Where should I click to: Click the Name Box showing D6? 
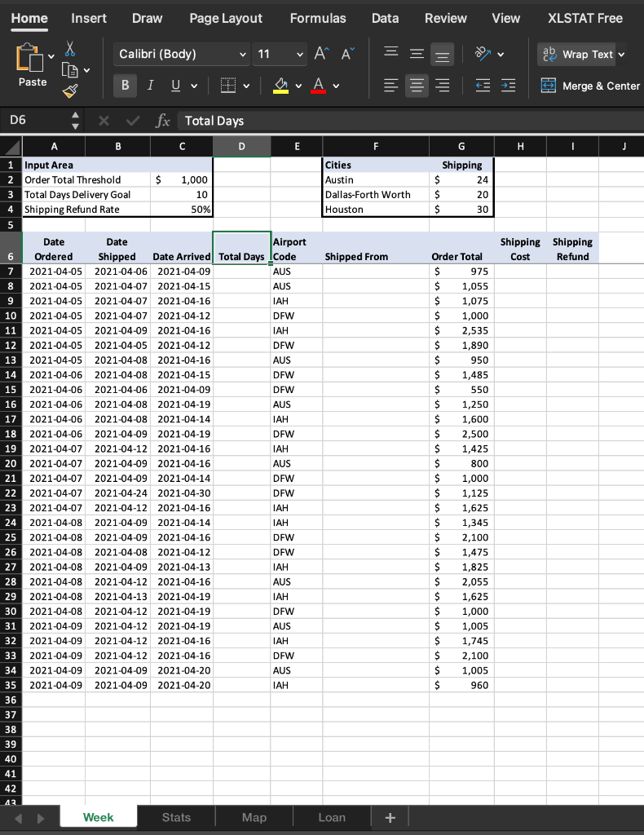[x=34, y=121]
